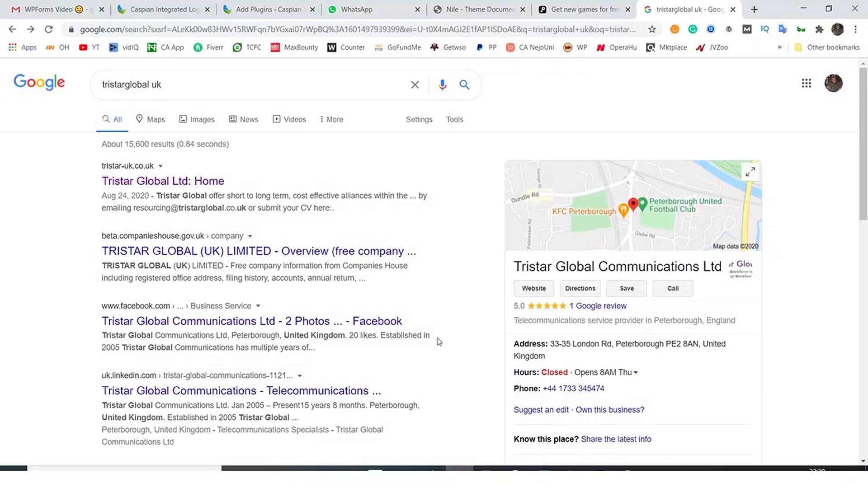Open search Tools menu

click(x=454, y=119)
